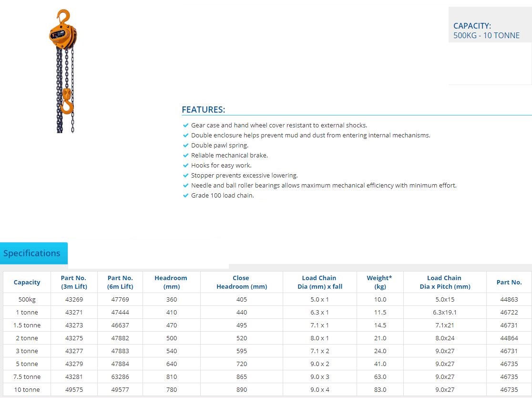This screenshot has height=398, width=532.
Task: Click the '10 tonne' capacity cell
Action: point(27,390)
